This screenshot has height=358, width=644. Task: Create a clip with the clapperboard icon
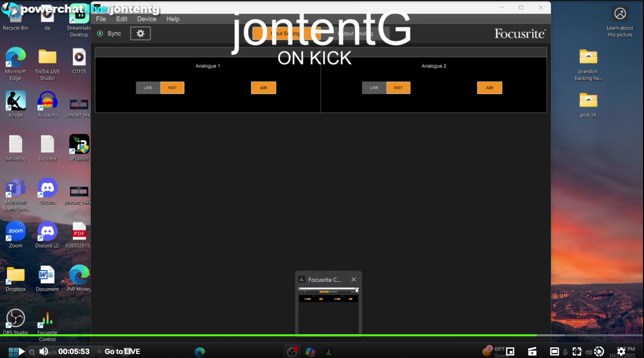click(532, 351)
